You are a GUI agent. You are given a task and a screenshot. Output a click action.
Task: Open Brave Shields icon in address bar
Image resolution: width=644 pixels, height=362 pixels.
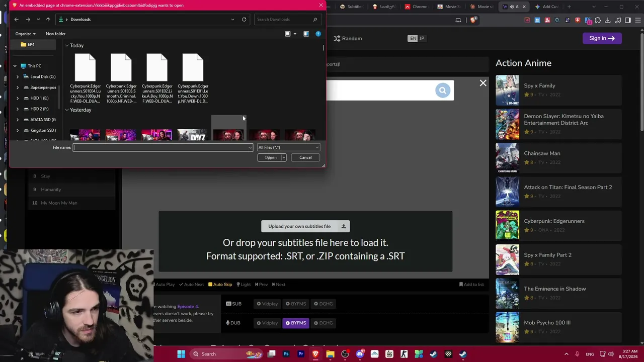pos(473,20)
